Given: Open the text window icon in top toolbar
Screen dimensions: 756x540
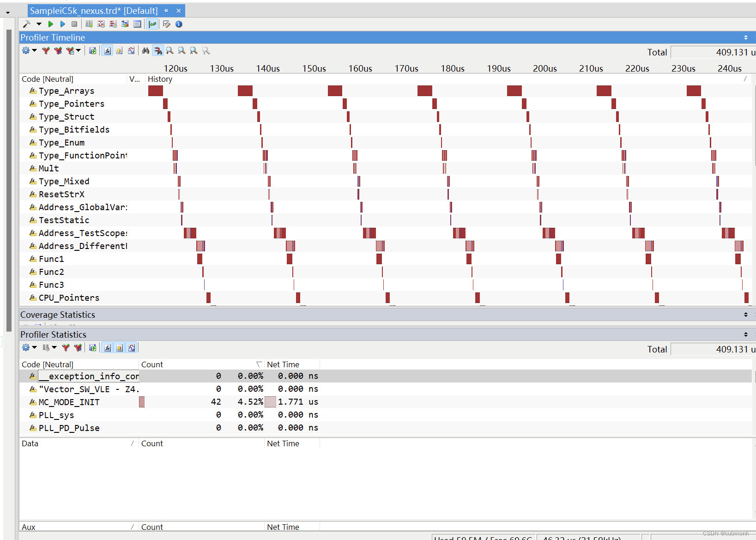Looking at the screenshot, I should (137, 24).
